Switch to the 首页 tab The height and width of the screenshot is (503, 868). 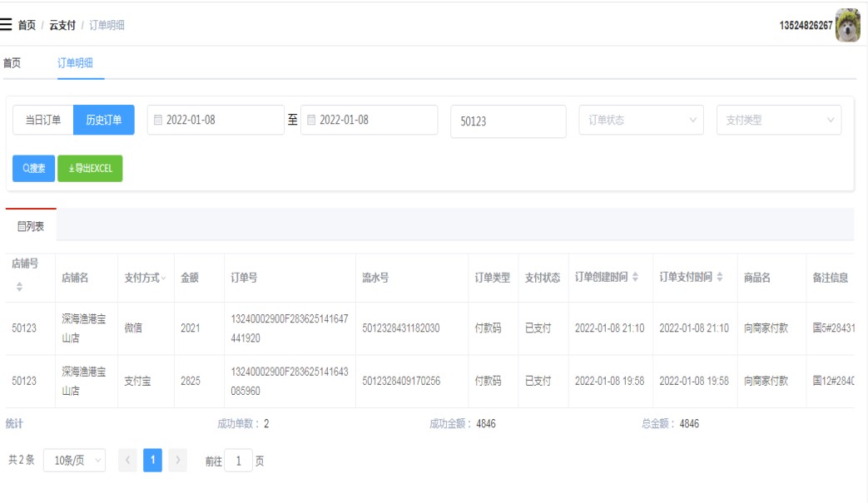[x=12, y=63]
